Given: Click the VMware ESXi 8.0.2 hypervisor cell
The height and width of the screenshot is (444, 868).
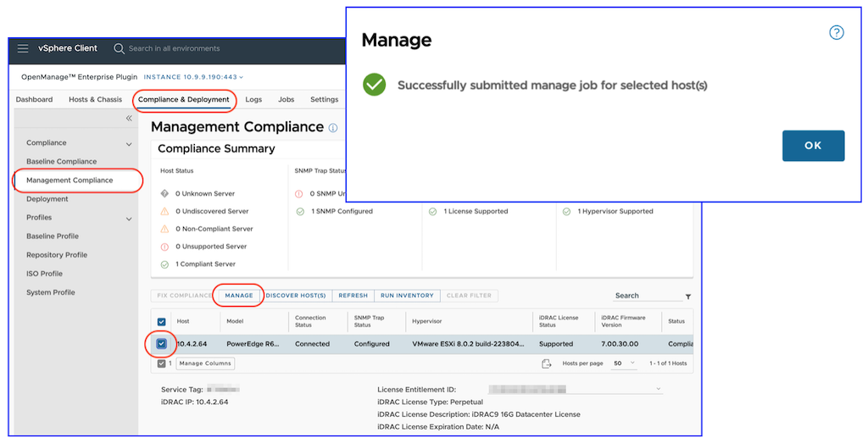Looking at the screenshot, I should tap(468, 344).
